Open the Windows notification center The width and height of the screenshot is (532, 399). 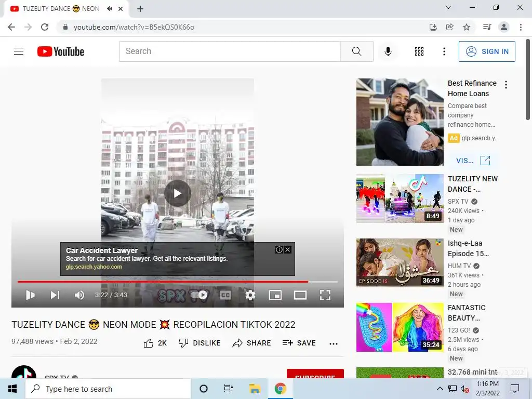[x=515, y=389]
